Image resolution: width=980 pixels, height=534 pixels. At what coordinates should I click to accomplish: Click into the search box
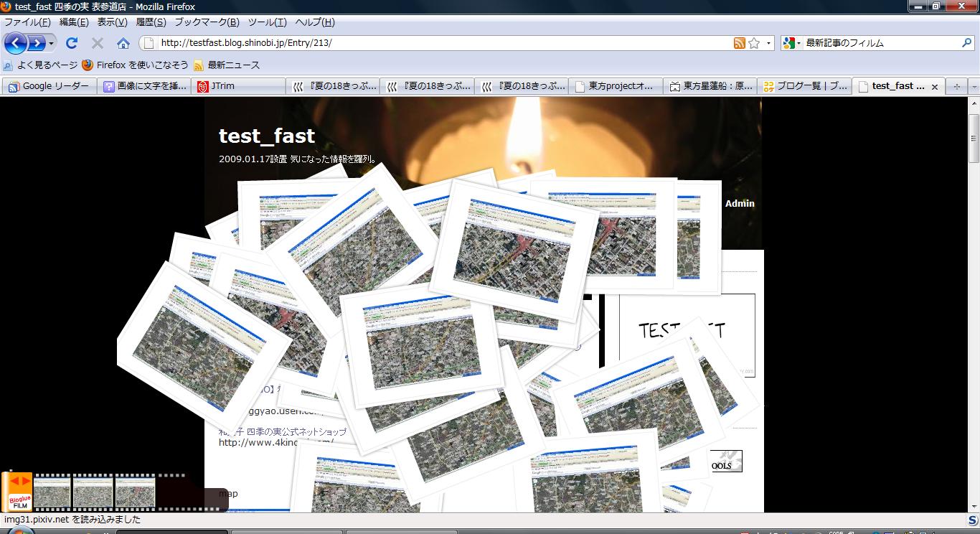(881, 43)
